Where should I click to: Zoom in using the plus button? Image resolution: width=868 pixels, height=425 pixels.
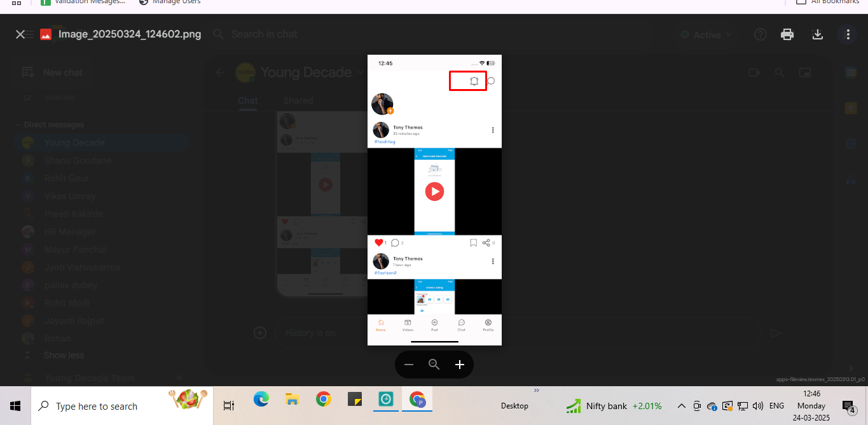460,365
